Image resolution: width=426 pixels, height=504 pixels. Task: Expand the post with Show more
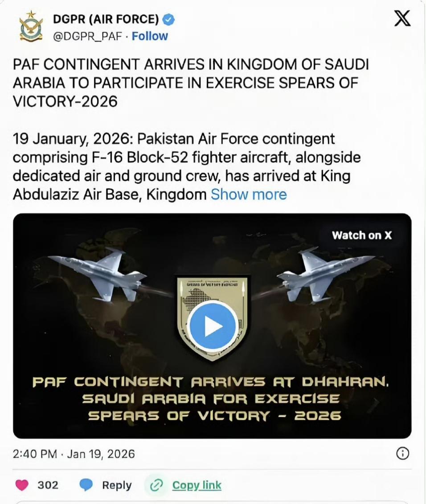(x=249, y=195)
